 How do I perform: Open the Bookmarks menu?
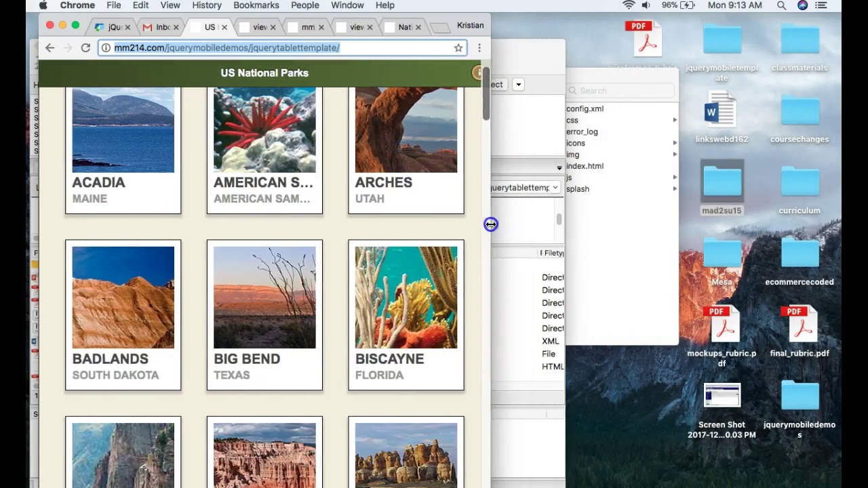click(x=256, y=5)
